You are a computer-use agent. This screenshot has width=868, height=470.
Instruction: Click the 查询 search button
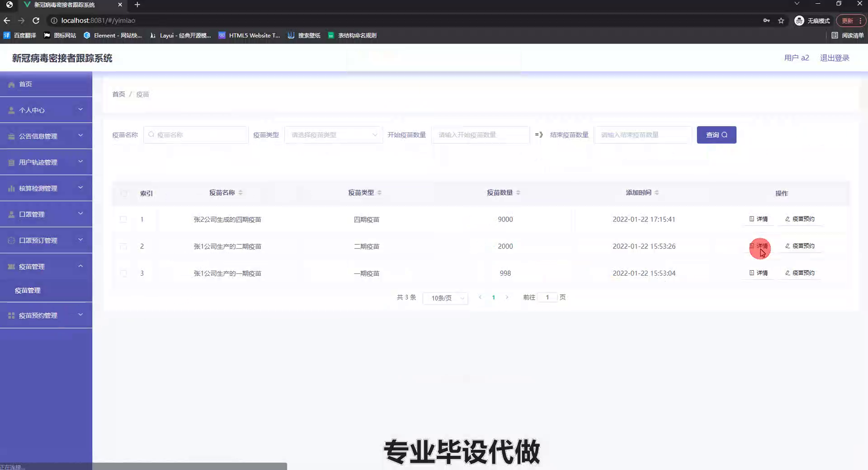click(x=717, y=135)
